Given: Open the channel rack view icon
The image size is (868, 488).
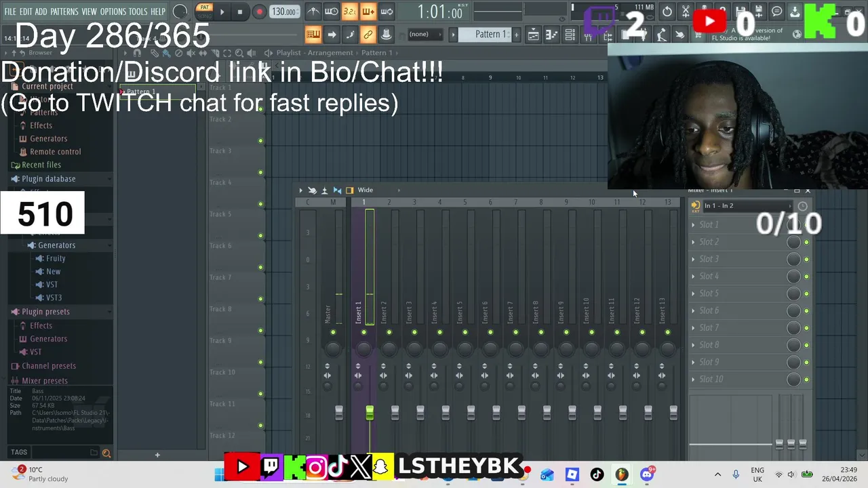Looking at the screenshot, I should click(570, 35).
